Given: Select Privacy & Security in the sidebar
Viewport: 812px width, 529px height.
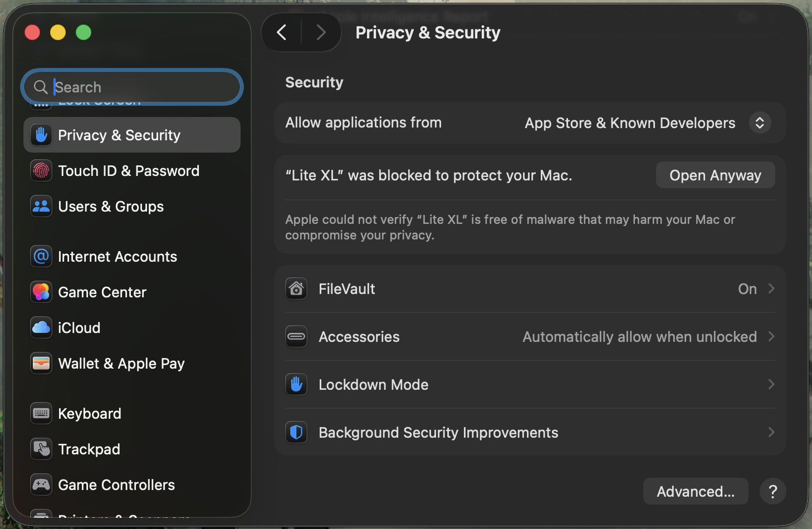Looking at the screenshot, I should (x=132, y=135).
